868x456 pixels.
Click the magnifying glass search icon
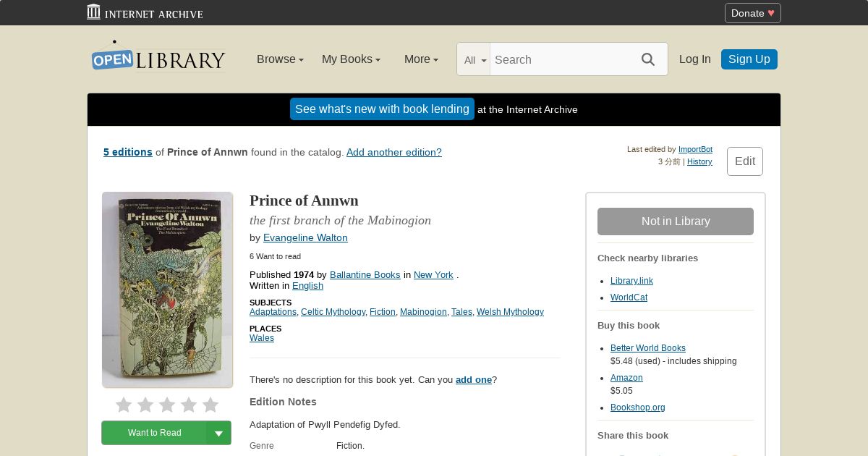tap(647, 59)
